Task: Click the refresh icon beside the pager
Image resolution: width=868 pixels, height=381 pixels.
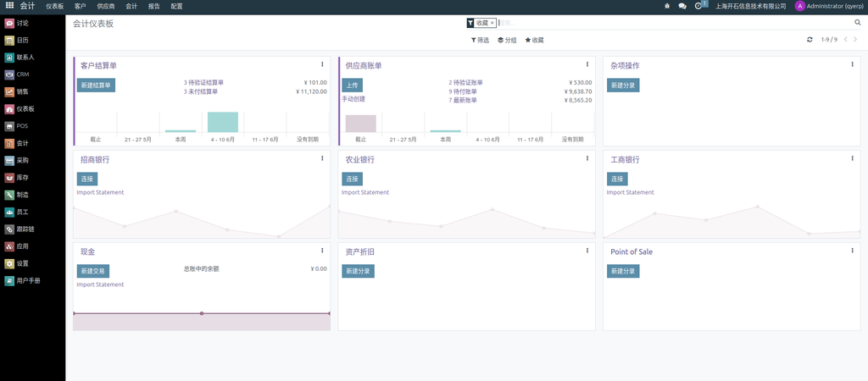Action: [810, 40]
